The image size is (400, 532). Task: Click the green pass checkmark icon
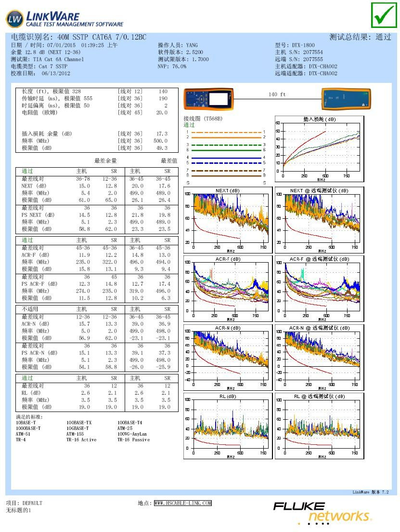tap(384, 15)
